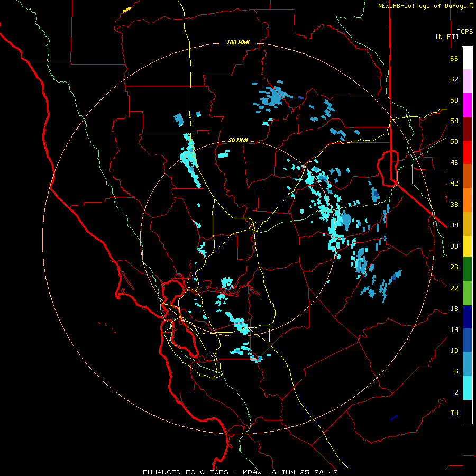The image size is (476, 476).
Task: Click the "TOPS" legend heading
Action: pos(465,31)
